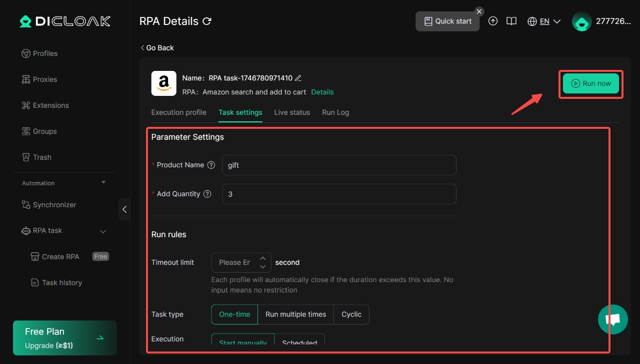Image resolution: width=640 pixels, height=364 pixels.
Task: Choose Start manually execution
Action: pos(243,339)
